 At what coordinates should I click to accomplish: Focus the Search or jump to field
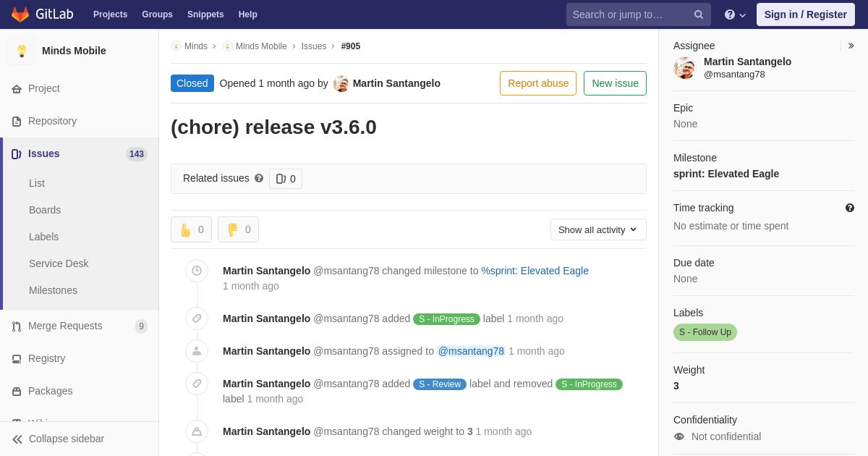coord(639,14)
